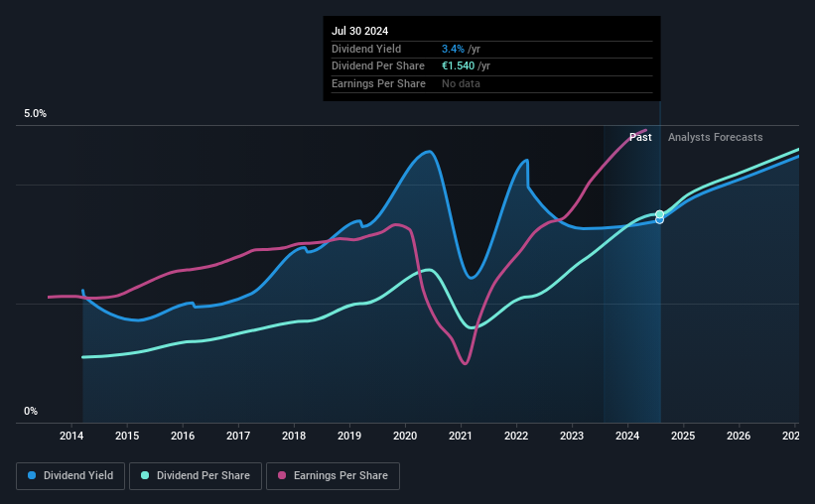
Task: Click the 2023 x-axis label
Action: pos(572,436)
